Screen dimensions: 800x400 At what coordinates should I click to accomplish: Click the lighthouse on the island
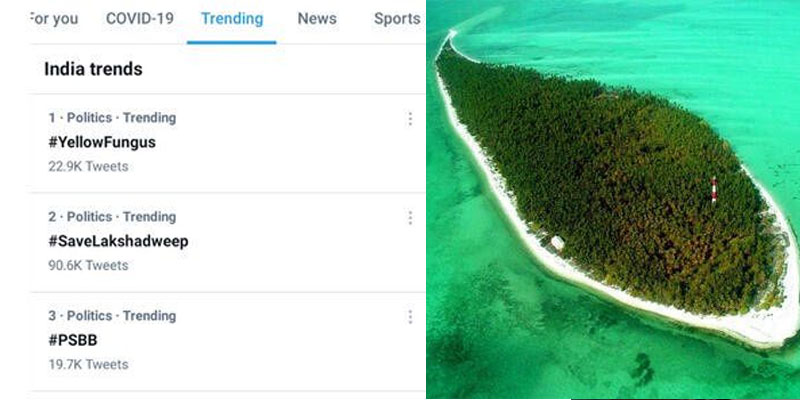(x=714, y=191)
